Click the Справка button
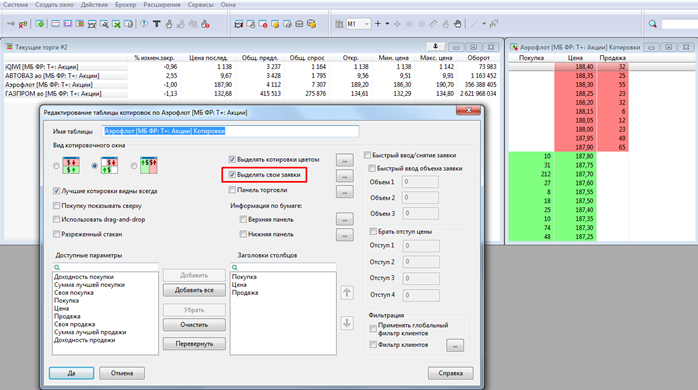 pos(450,373)
